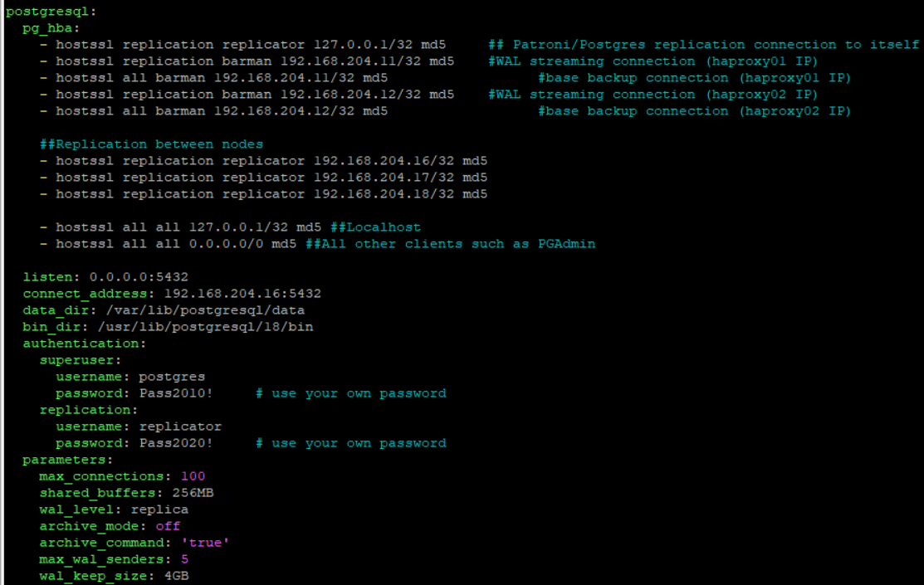This screenshot has width=924, height=585.
Task: Click the replication username 'replicator' value
Action: coord(180,427)
